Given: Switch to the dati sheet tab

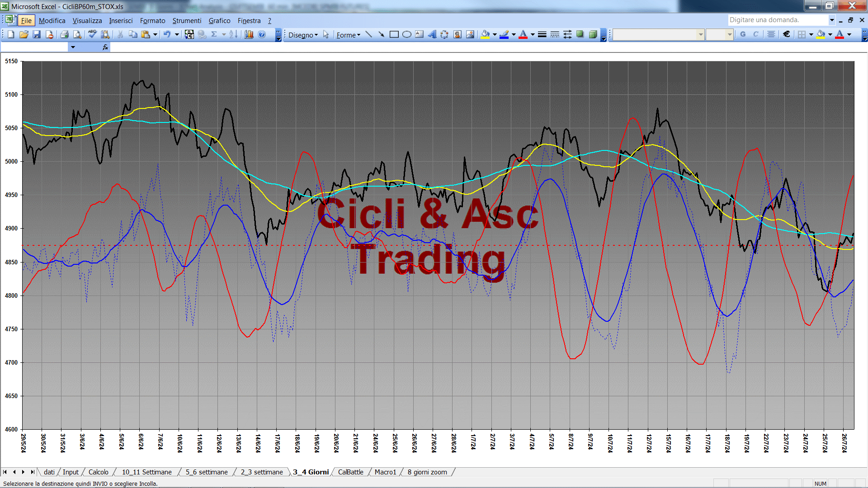Looking at the screenshot, I should [x=49, y=472].
